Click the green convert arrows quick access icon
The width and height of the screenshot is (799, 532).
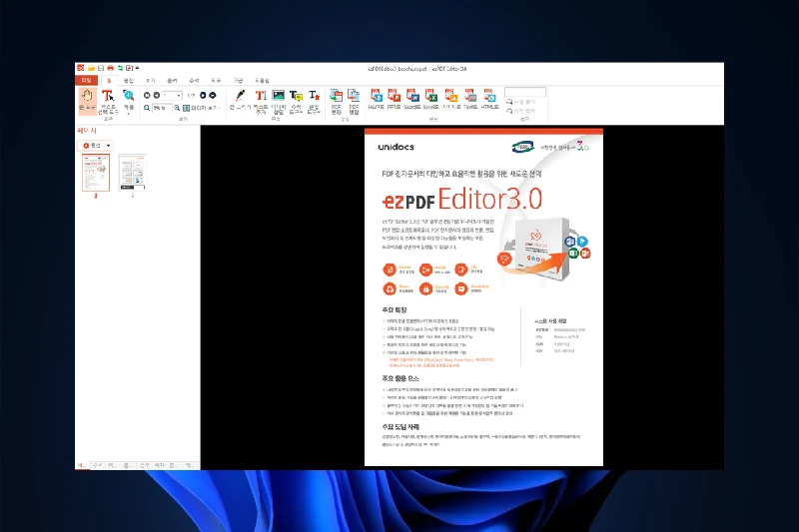click(120, 68)
